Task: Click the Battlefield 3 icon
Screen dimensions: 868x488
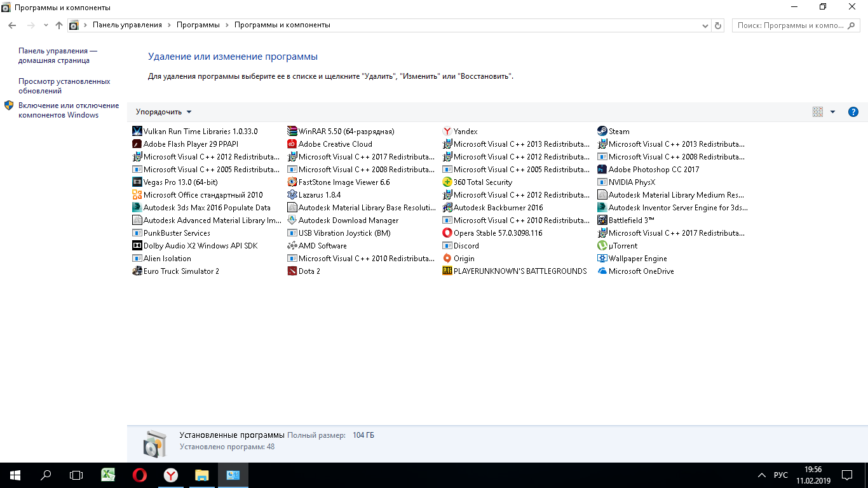Action: pyautogui.click(x=602, y=220)
